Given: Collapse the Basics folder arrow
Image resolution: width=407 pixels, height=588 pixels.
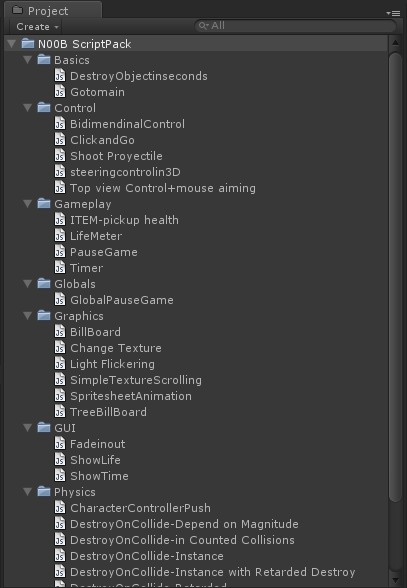Looking at the screenshot, I should point(27,60).
